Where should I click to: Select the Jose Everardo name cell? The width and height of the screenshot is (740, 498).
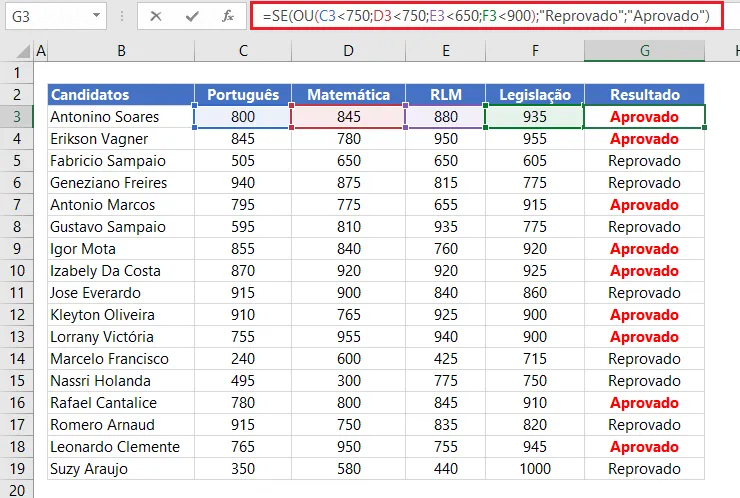[x=121, y=293]
